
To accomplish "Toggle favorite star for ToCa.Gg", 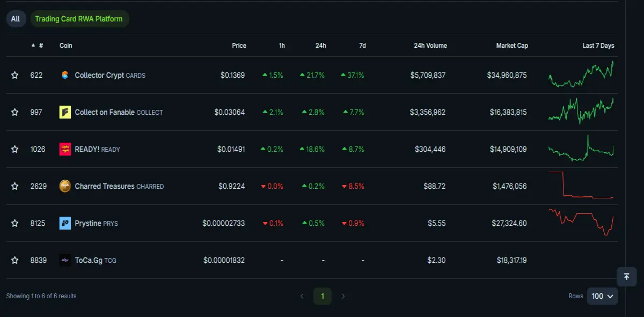I will point(15,261).
